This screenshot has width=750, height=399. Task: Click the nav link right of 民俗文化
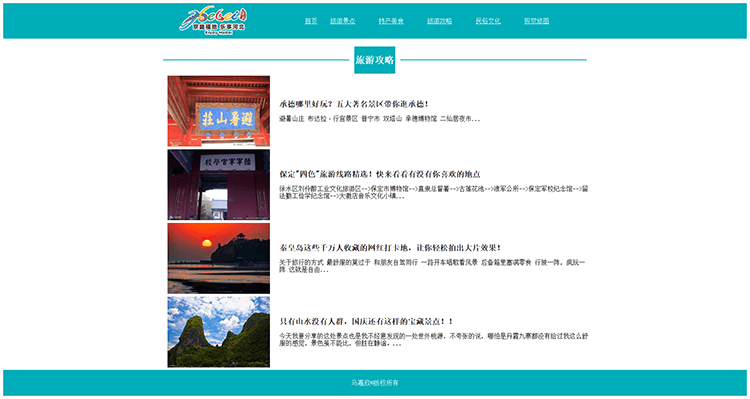tap(536, 21)
